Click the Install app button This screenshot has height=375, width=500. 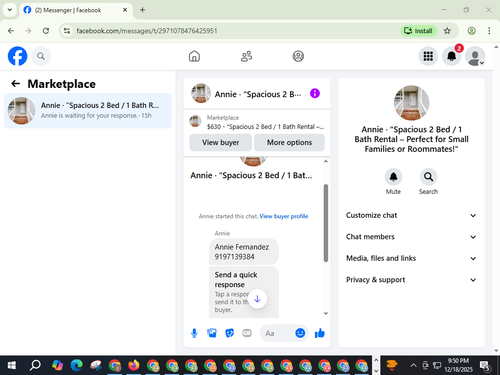click(x=418, y=31)
